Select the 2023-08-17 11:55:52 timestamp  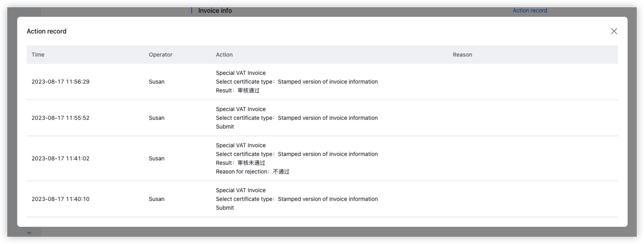tap(60, 118)
